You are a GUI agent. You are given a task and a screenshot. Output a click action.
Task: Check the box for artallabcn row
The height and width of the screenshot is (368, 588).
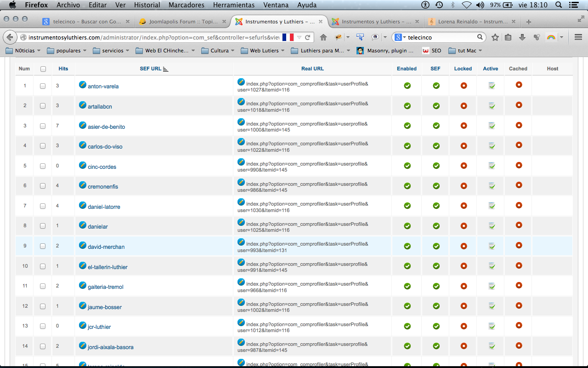(43, 106)
